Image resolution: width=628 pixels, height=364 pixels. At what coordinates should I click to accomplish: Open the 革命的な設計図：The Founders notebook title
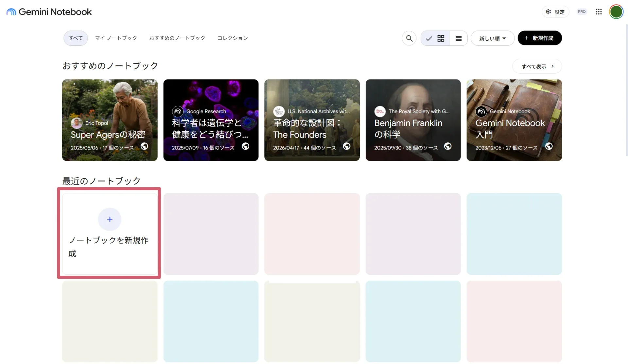pyautogui.click(x=307, y=129)
